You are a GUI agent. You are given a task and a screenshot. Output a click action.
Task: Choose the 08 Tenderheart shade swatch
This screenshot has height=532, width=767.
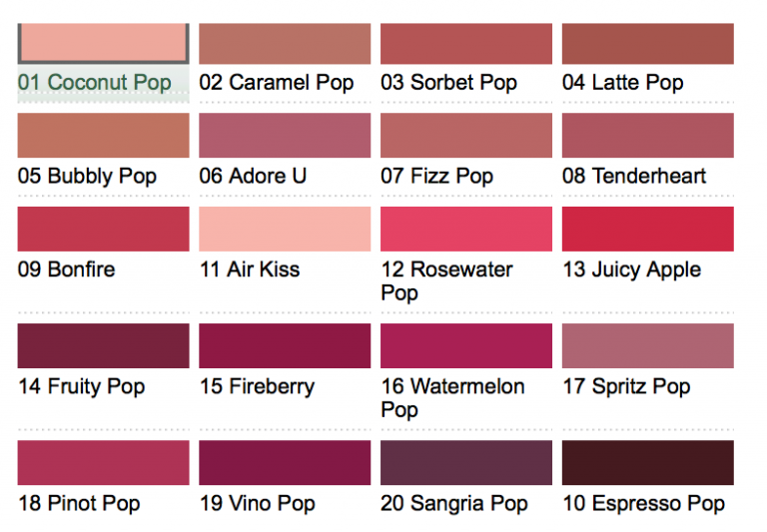(647, 136)
